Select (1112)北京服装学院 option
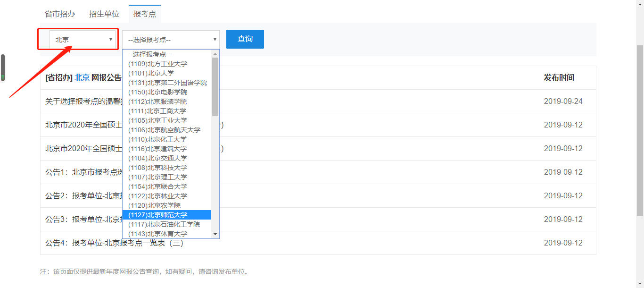The image size is (644, 288). pos(167,102)
